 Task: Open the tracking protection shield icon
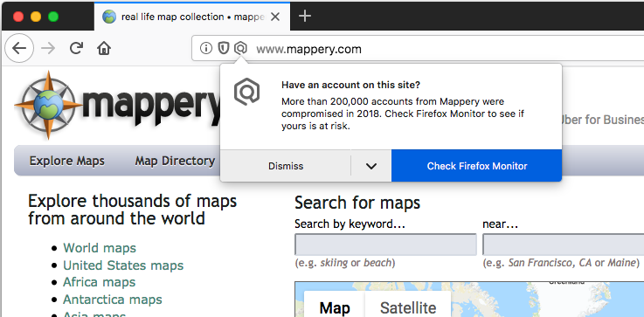pos(223,48)
